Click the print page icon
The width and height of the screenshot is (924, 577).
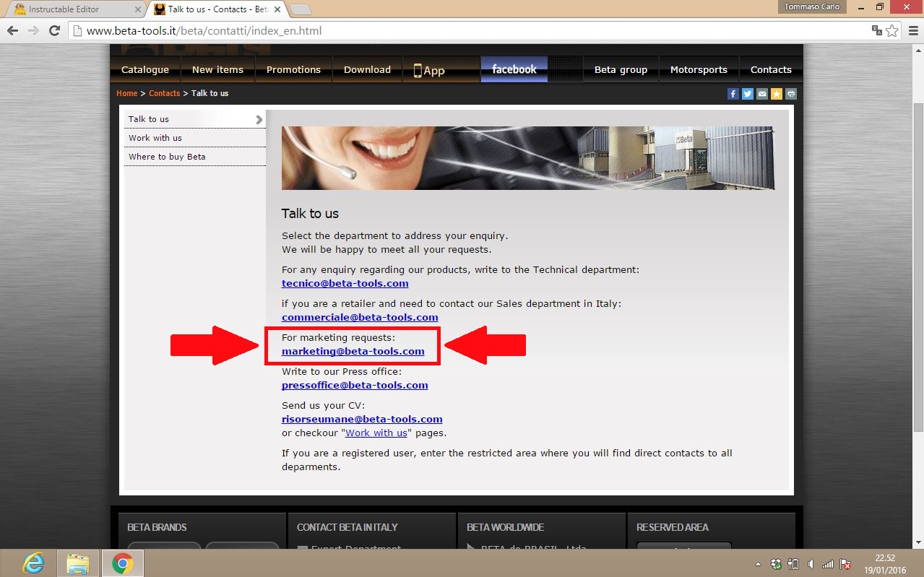(791, 94)
